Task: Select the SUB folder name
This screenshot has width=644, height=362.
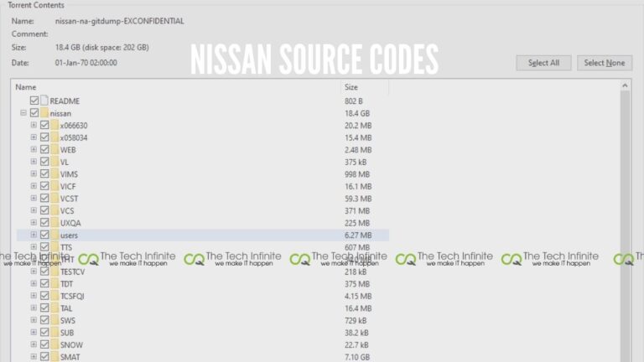Action: pyautogui.click(x=67, y=333)
